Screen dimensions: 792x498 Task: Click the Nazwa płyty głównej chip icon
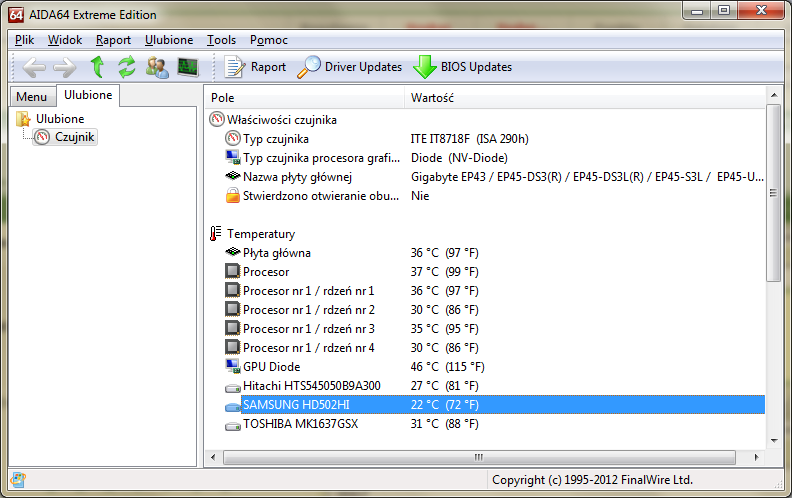232,176
